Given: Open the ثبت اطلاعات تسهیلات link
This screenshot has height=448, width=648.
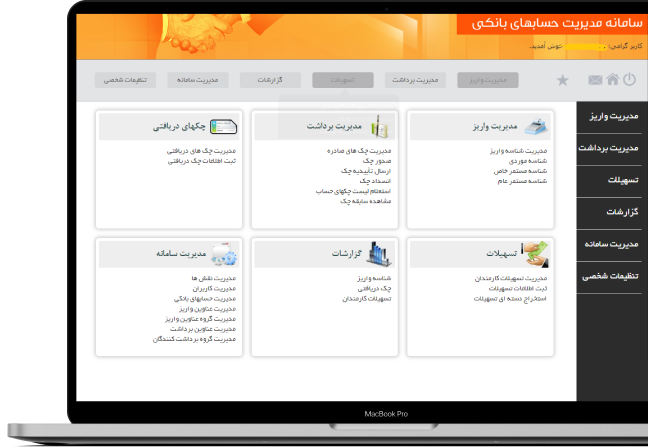Looking at the screenshot, I should (518, 288).
